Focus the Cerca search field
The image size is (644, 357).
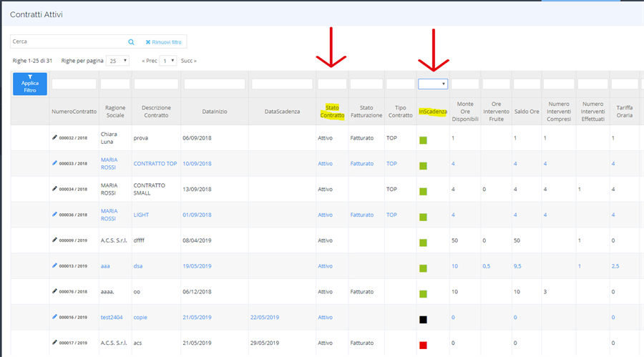[69, 41]
